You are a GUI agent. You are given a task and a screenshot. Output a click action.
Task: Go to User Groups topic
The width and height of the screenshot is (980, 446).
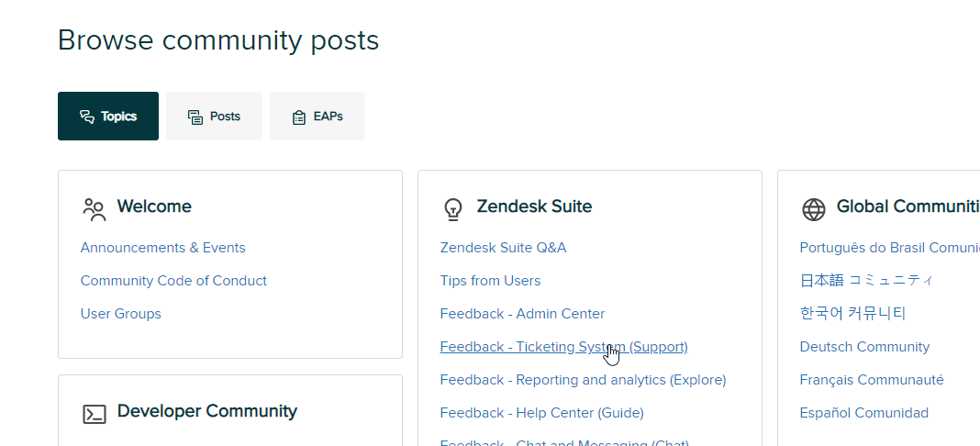(120, 314)
